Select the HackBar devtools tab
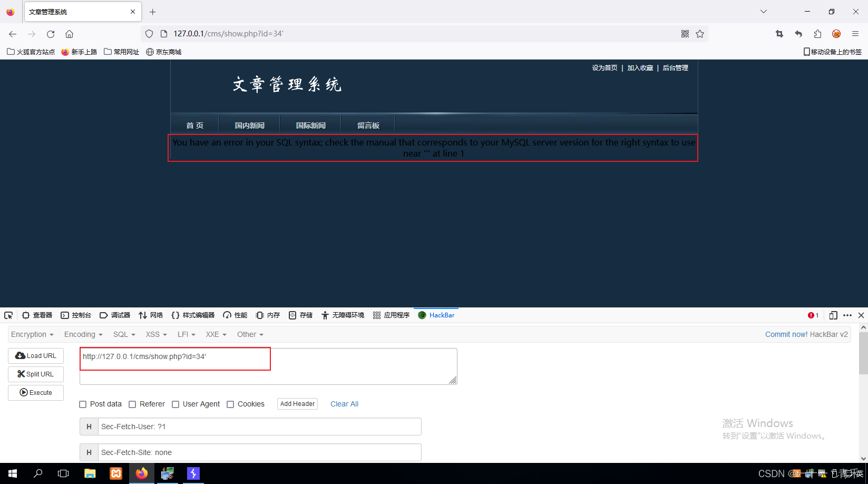868x484 pixels. 436,315
